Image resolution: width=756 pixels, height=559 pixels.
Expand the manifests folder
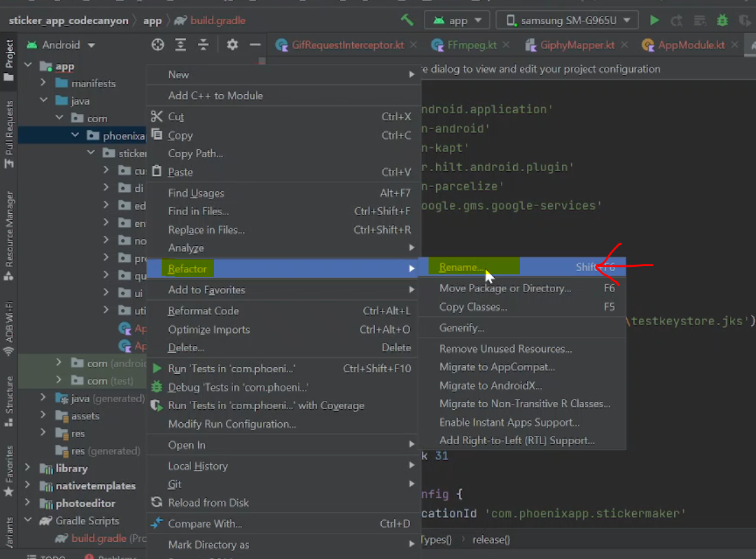pyautogui.click(x=43, y=83)
